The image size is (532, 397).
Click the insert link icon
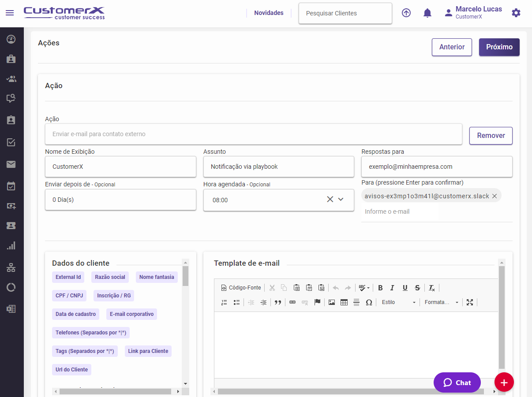292,302
